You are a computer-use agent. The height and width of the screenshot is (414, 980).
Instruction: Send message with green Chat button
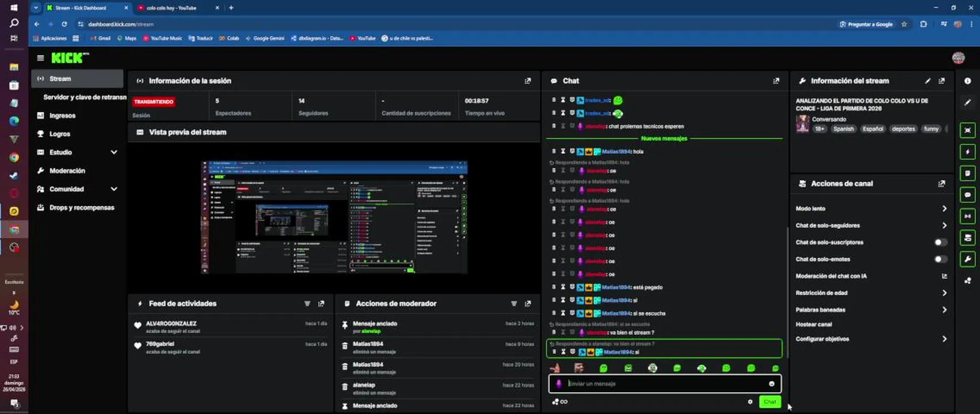(x=770, y=402)
